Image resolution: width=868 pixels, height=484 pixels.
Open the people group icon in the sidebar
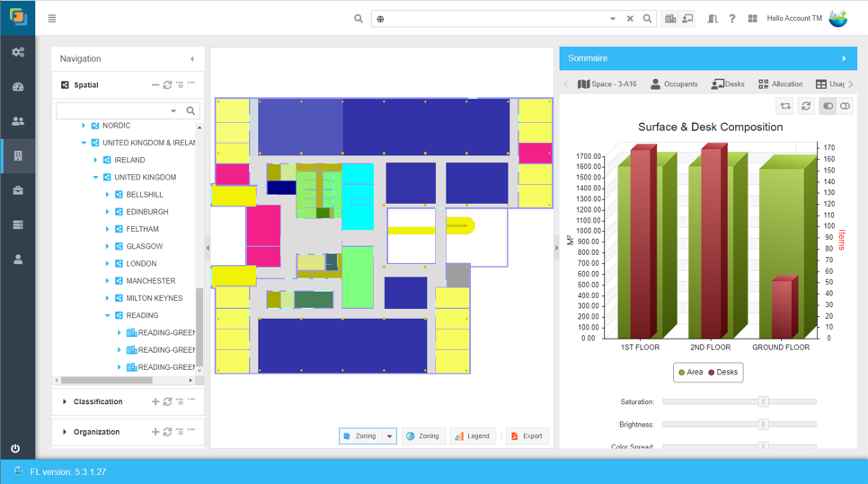(18, 121)
